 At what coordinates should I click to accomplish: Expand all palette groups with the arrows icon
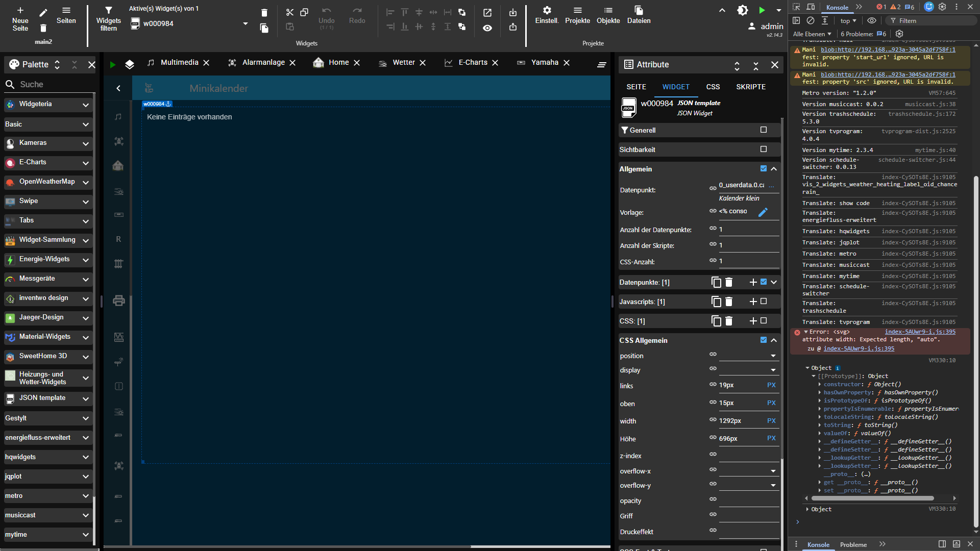point(57,65)
